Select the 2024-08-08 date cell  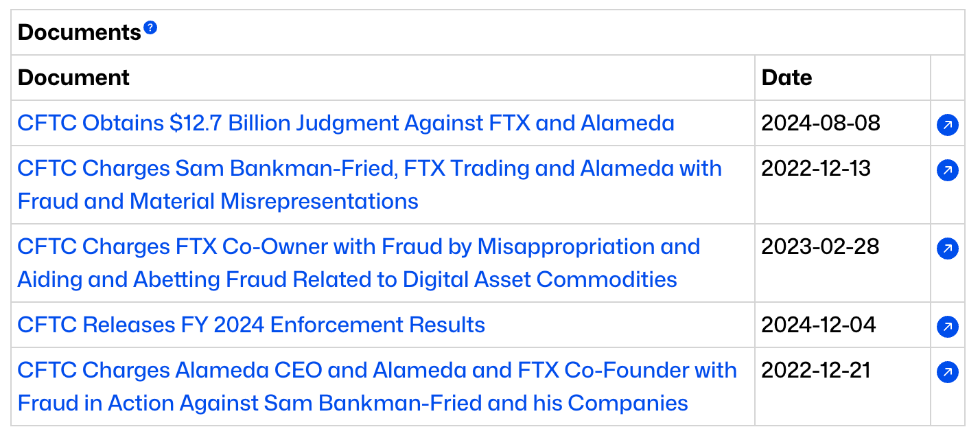821,123
